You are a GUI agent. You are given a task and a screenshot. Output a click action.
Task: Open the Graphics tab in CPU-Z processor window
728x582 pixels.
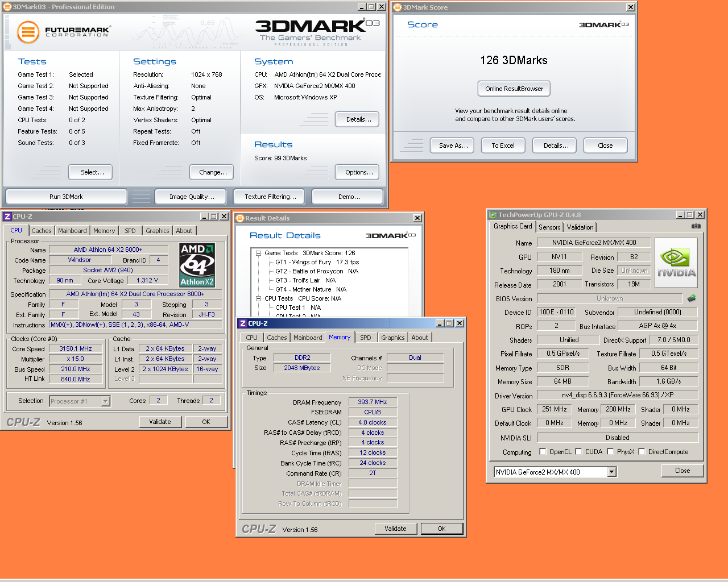158,231
